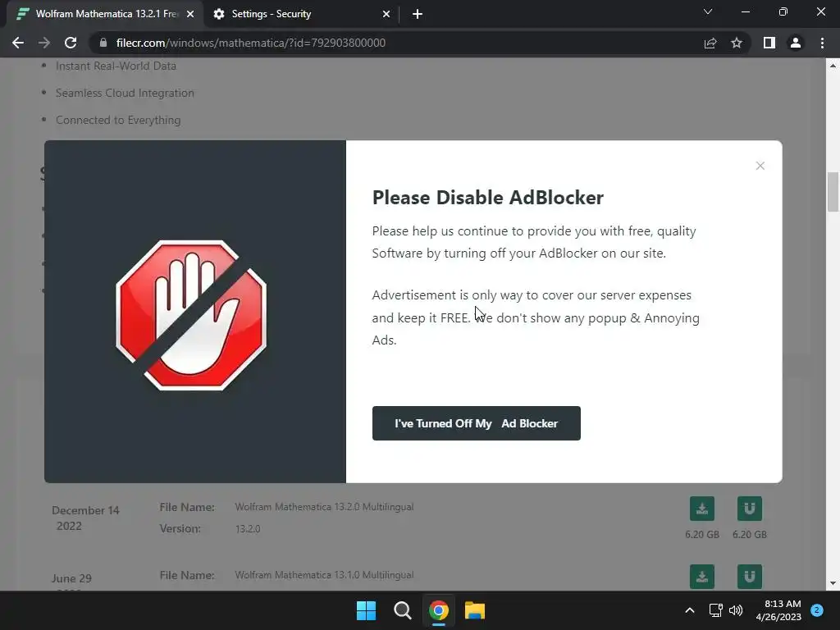Screen dimensions: 840x630
Task: Click I've Turned Off My Ad Blocker button
Action: (x=477, y=423)
